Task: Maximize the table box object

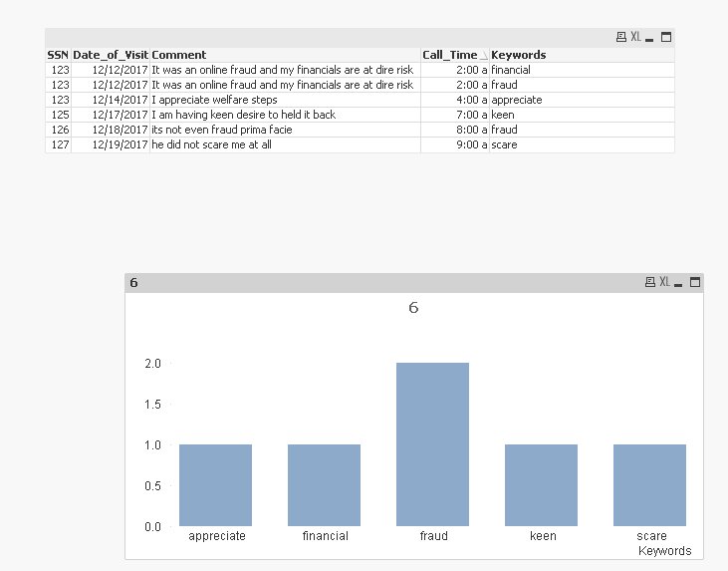Action: pos(666,37)
